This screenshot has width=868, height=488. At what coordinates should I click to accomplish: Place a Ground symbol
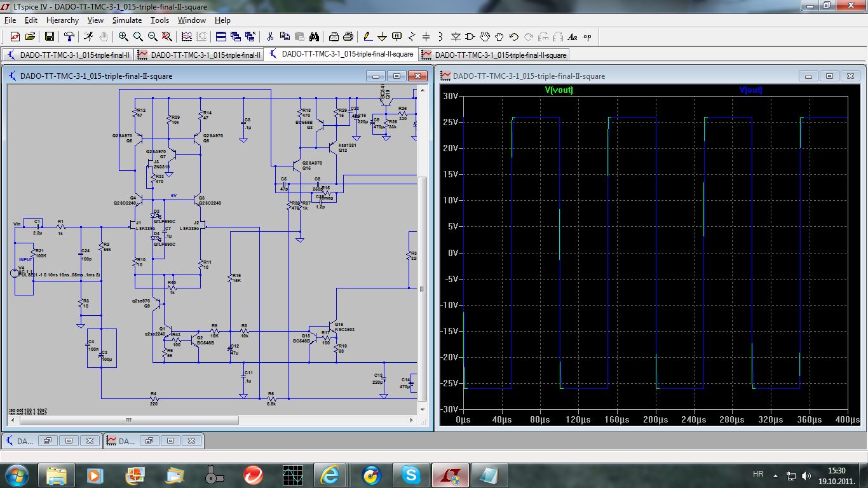click(382, 36)
